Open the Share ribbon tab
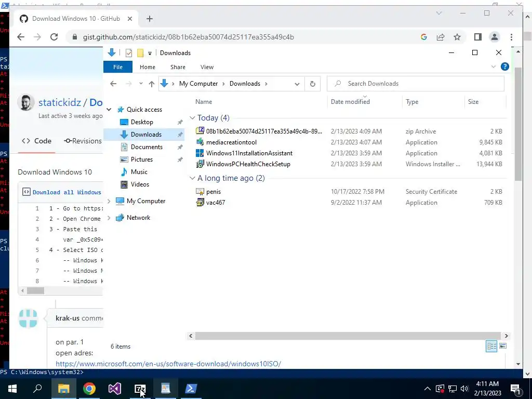 click(x=178, y=67)
